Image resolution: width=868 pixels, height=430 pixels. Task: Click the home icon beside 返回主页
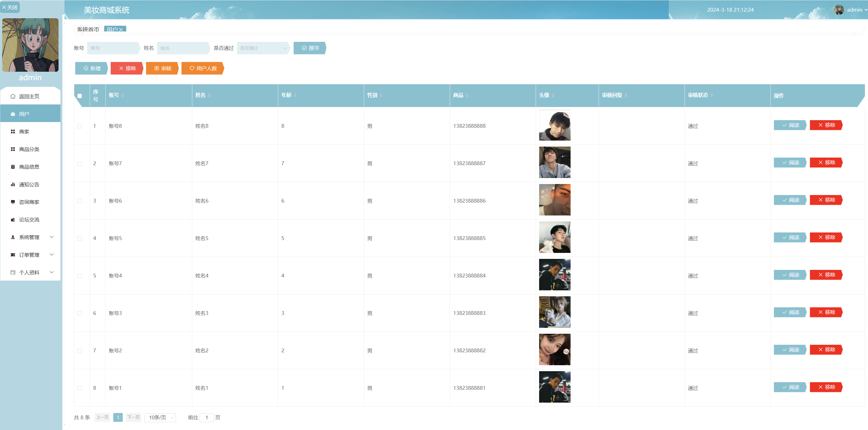pos(13,96)
